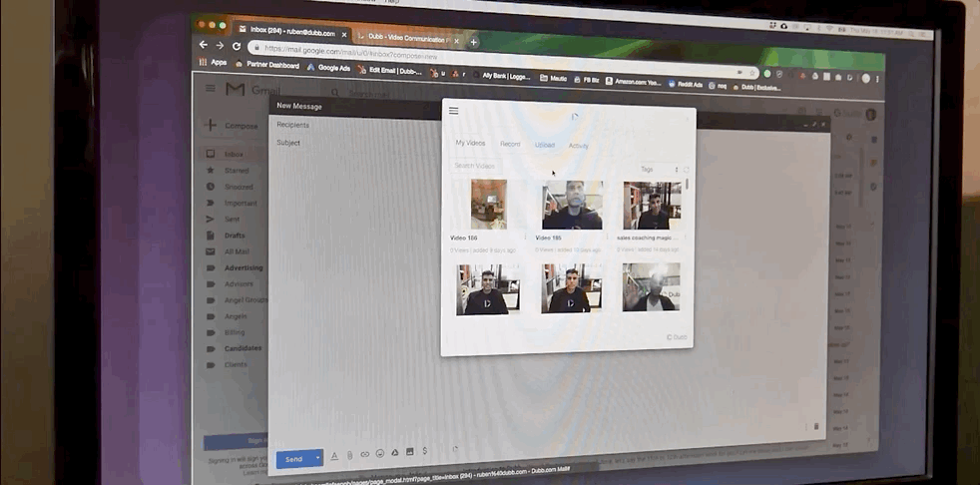The height and width of the screenshot is (485, 980).
Task: Open the Tags dropdown
Action: 659,170
